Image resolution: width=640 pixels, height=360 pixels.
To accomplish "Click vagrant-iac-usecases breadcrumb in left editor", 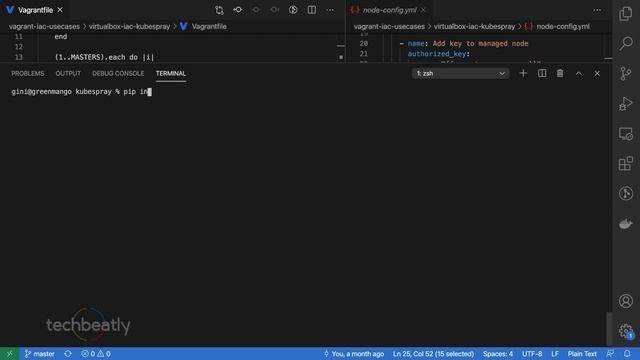I will coord(44,27).
